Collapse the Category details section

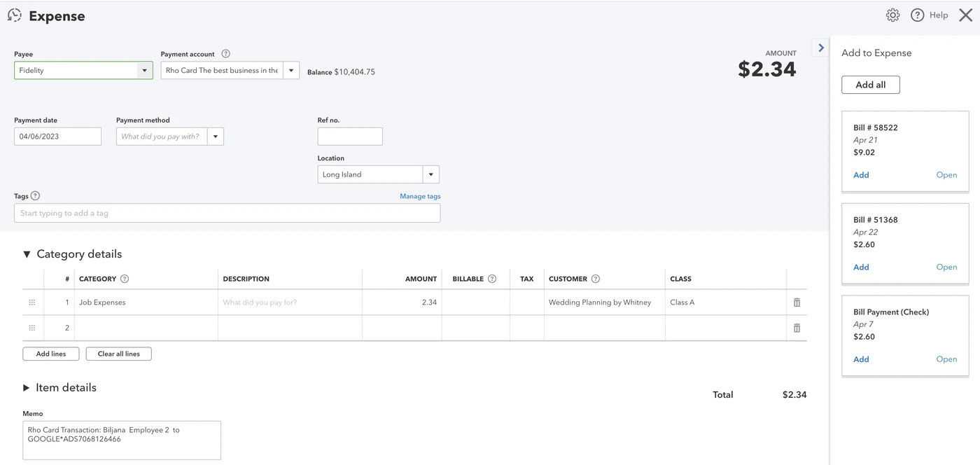27,254
